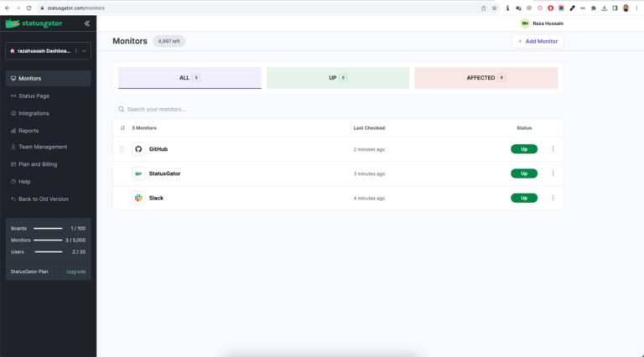Click the sort monitors icon
The height and width of the screenshot is (357, 644).
point(122,128)
